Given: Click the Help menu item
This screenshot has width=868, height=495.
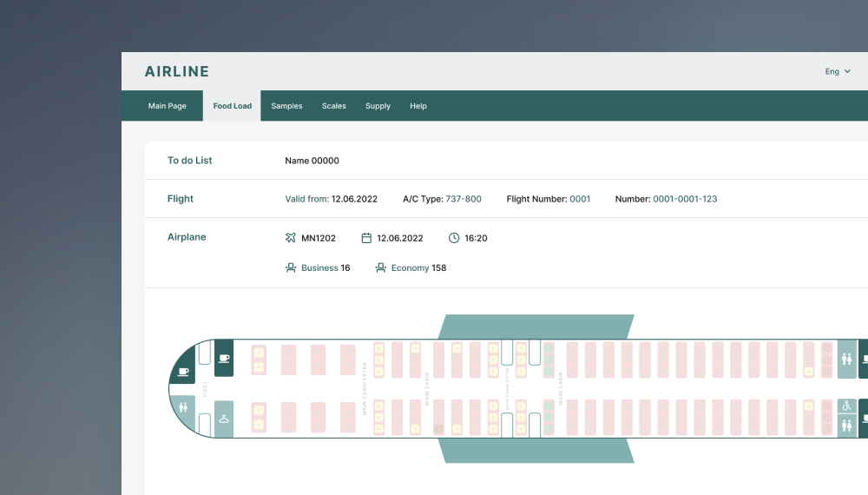Looking at the screenshot, I should tap(418, 106).
